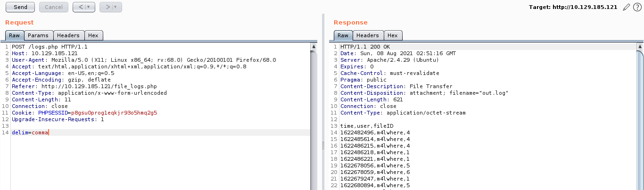The width and height of the screenshot is (644, 190).
Task: Select the Request Raw tab
Action: [x=14, y=35]
